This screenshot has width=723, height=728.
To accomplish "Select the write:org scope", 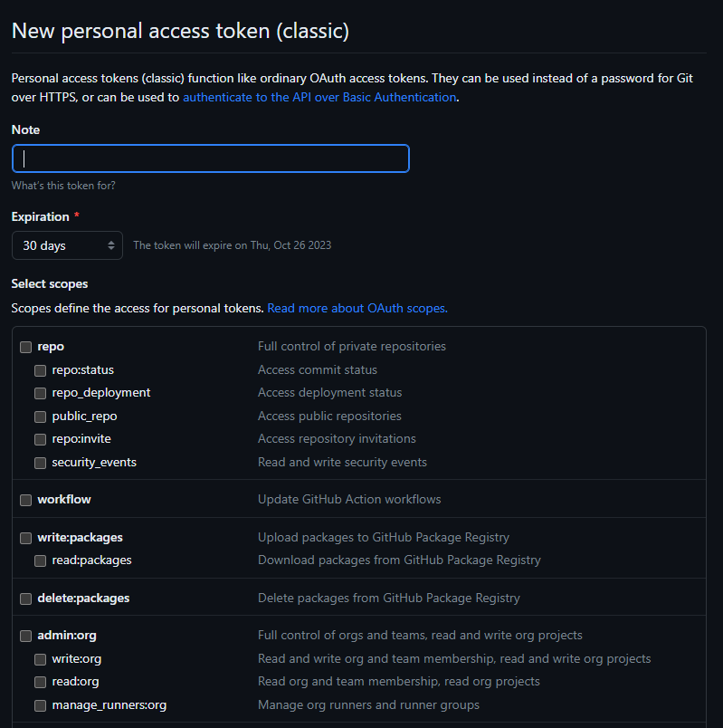I will [x=41, y=659].
